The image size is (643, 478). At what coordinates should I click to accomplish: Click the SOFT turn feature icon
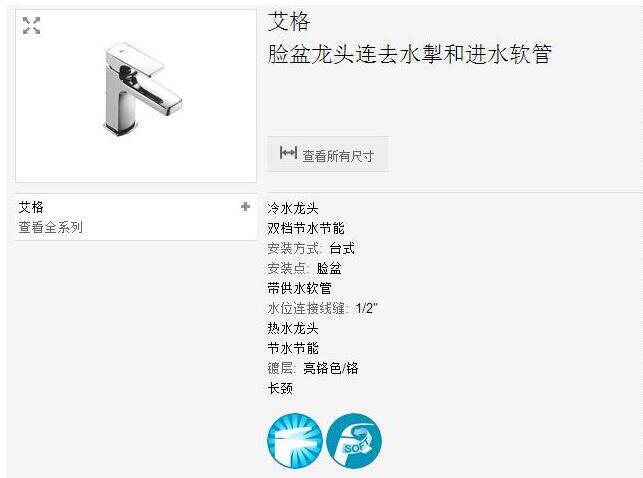point(354,441)
